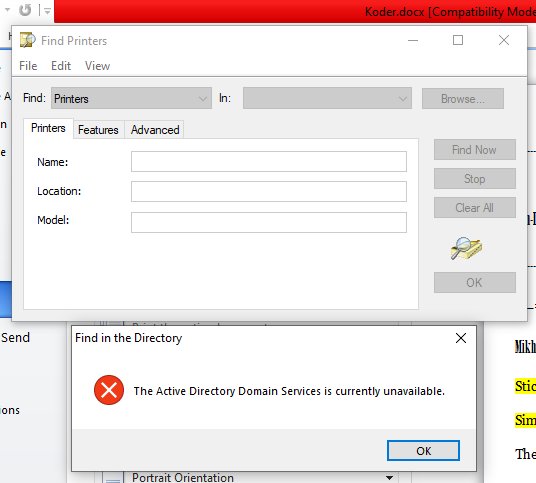
Task: Click the Find Printers title bar icon
Action: pyautogui.click(x=27, y=40)
